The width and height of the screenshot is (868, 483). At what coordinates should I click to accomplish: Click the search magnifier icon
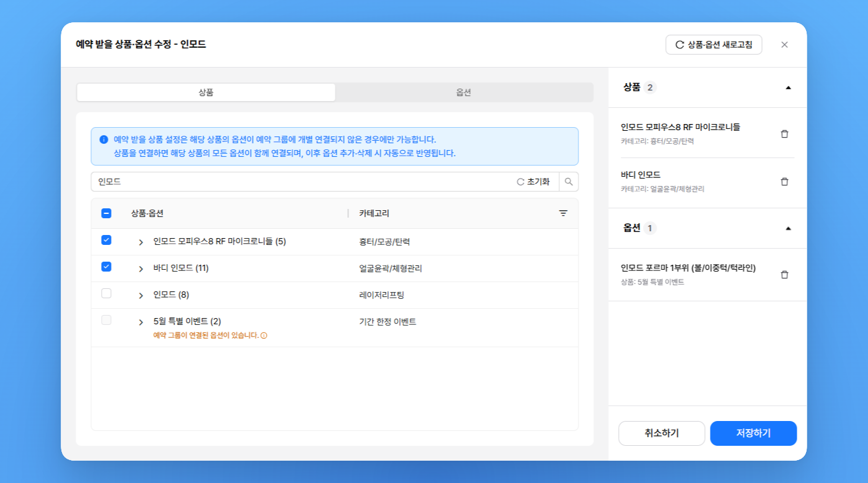[x=569, y=182]
